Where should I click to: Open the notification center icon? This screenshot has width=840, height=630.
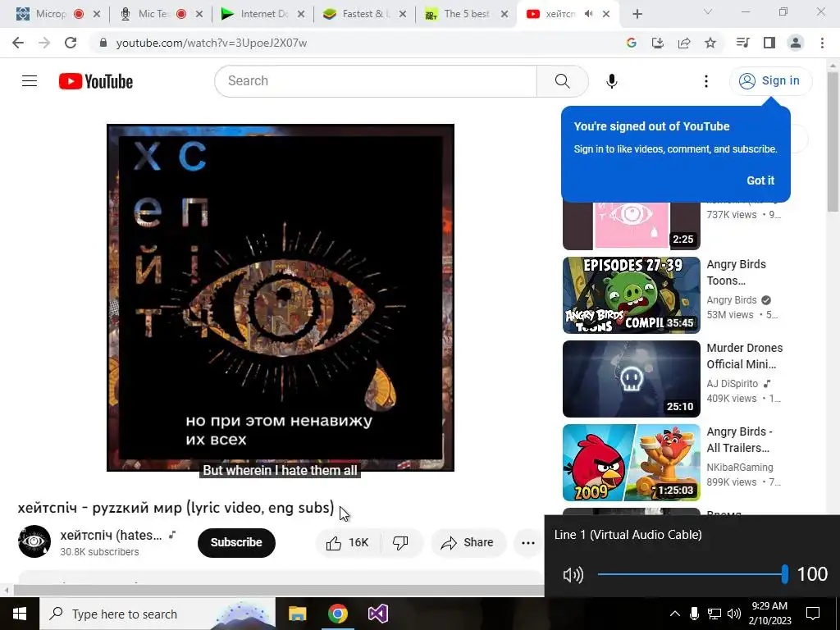[813, 614]
